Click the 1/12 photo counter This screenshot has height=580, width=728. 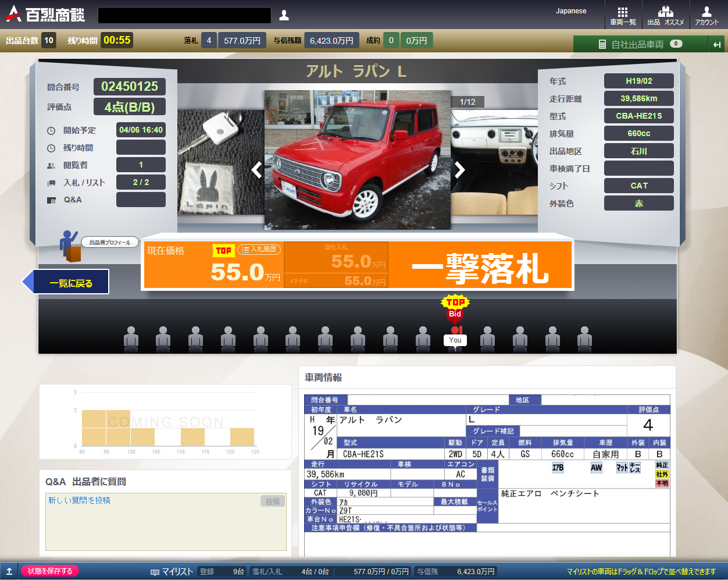[x=468, y=102]
